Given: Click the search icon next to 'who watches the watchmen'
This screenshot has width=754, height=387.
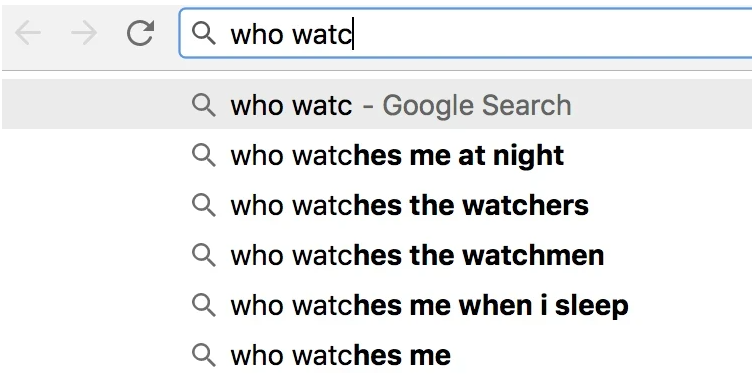Looking at the screenshot, I should (x=203, y=255).
